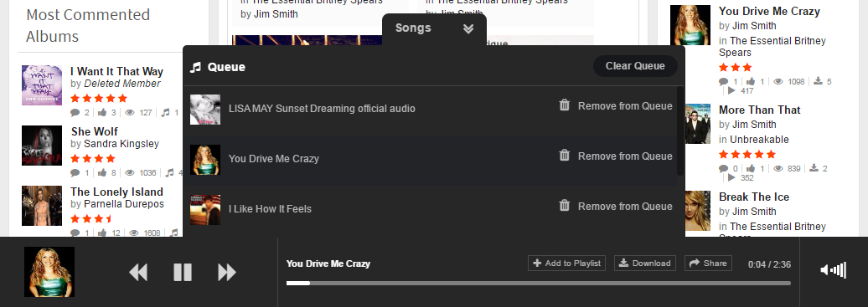
Task: Clear the entire queue
Action: point(635,66)
